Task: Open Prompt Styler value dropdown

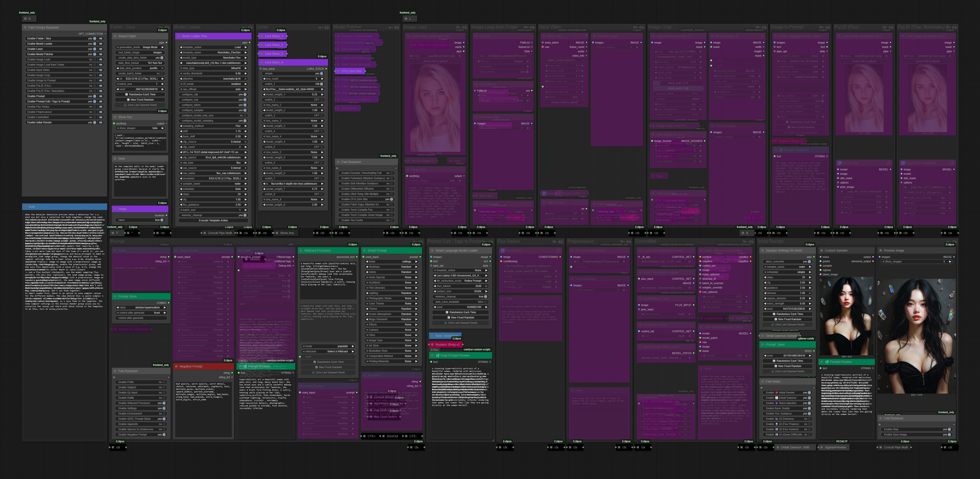Action: tap(141, 307)
